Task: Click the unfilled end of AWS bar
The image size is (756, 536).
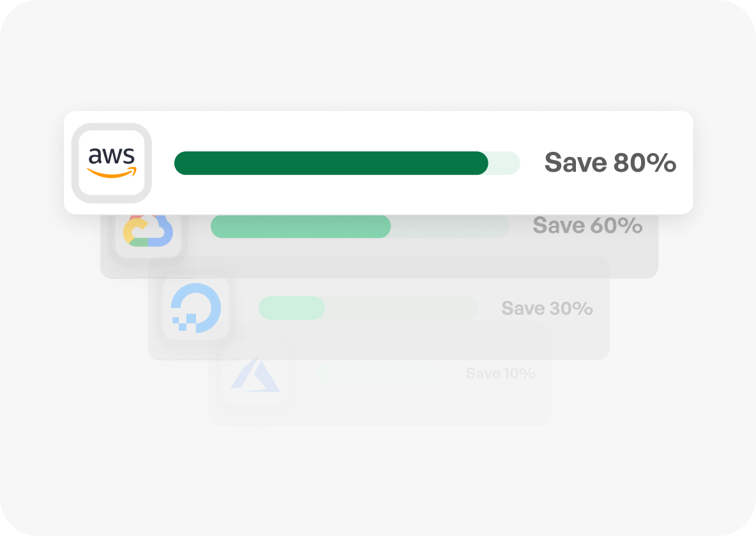Action: (x=504, y=163)
